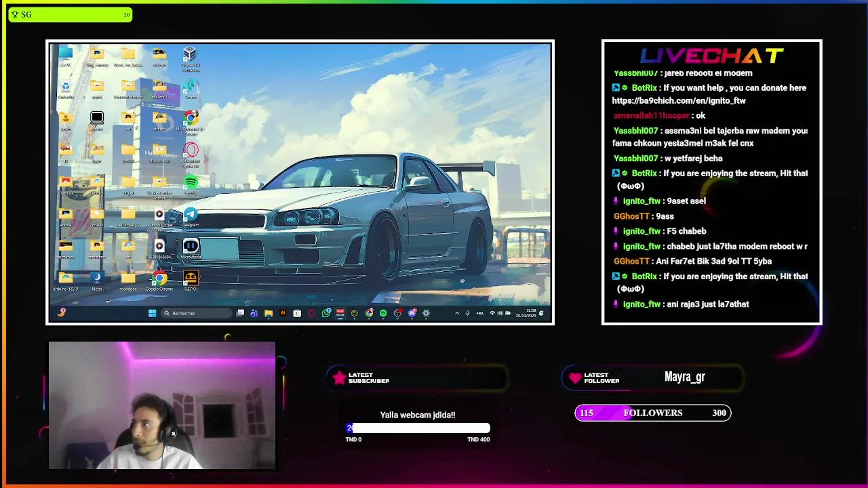The image size is (868, 488).
Task: Open Microsoft Teams from the taskbar
Action: [254, 313]
